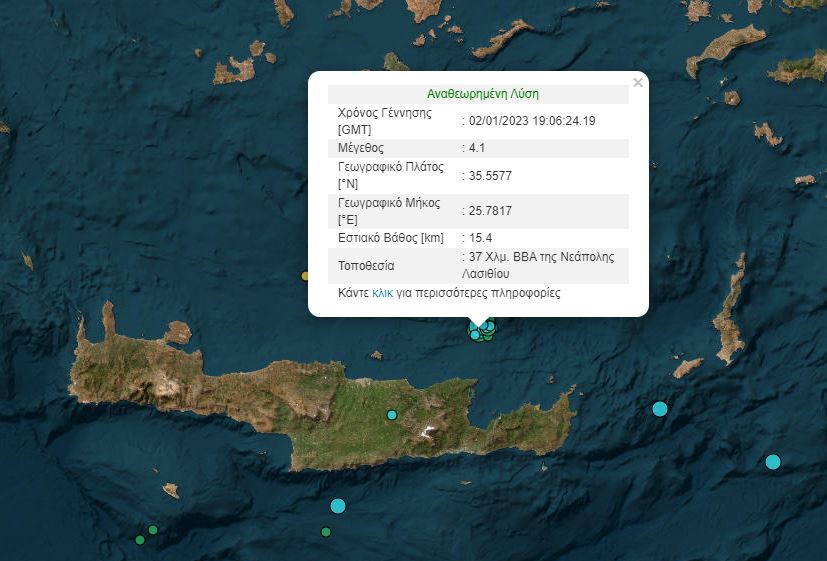
Task: Click the latitude value 35.5577
Action: pos(489,175)
